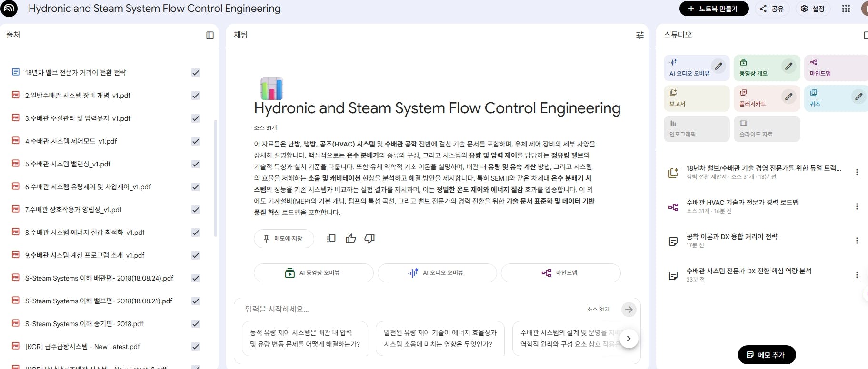
Task: Open S-Steam Systems 이해 배관편 PDF source
Action: [x=99, y=278]
